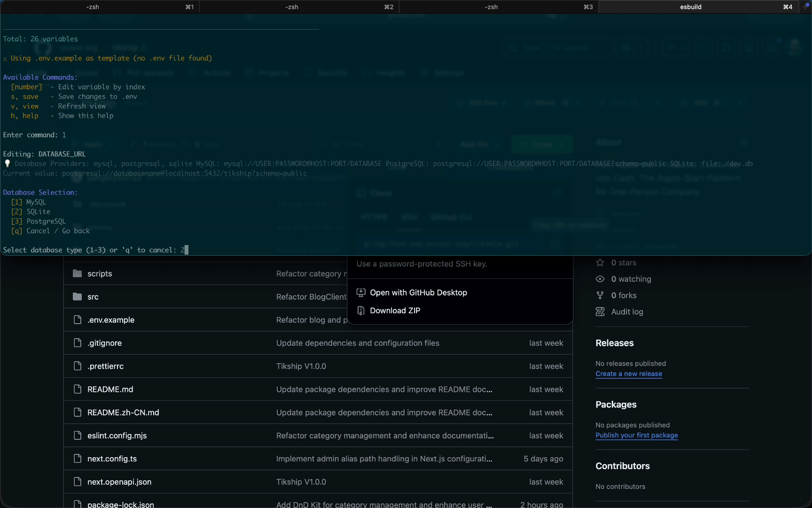Screen dimensions: 812x508
Task: Click the file icon beside .env.example
Action: pos(78,320)
